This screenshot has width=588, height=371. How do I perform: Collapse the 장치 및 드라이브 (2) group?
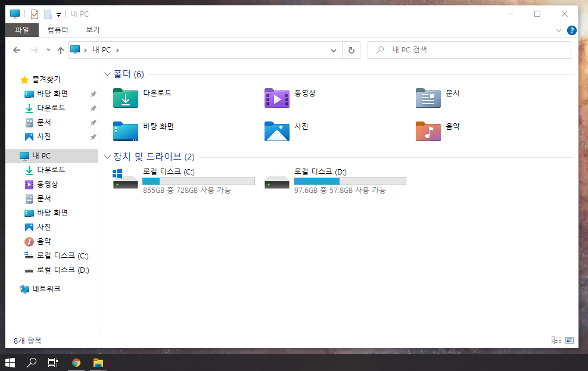107,157
